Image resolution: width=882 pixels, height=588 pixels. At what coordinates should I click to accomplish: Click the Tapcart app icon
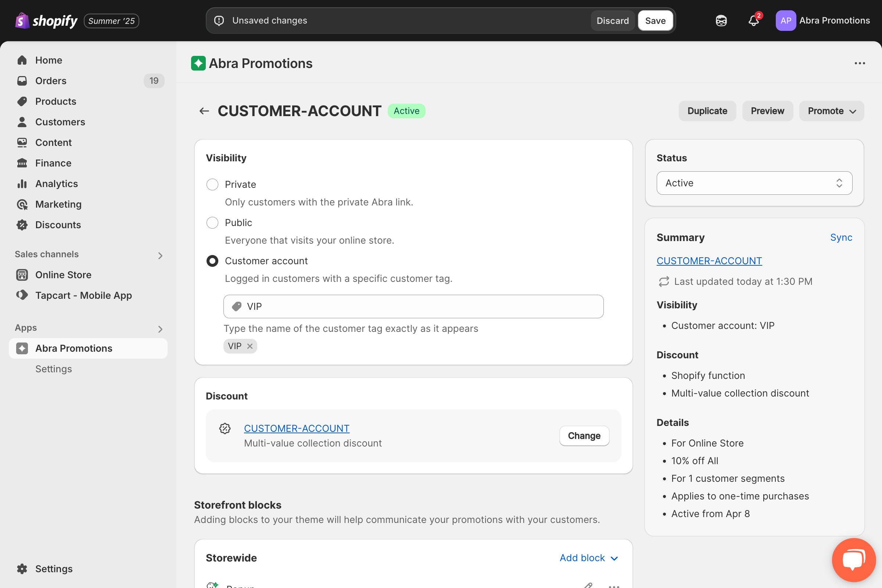pyautogui.click(x=22, y=295)
